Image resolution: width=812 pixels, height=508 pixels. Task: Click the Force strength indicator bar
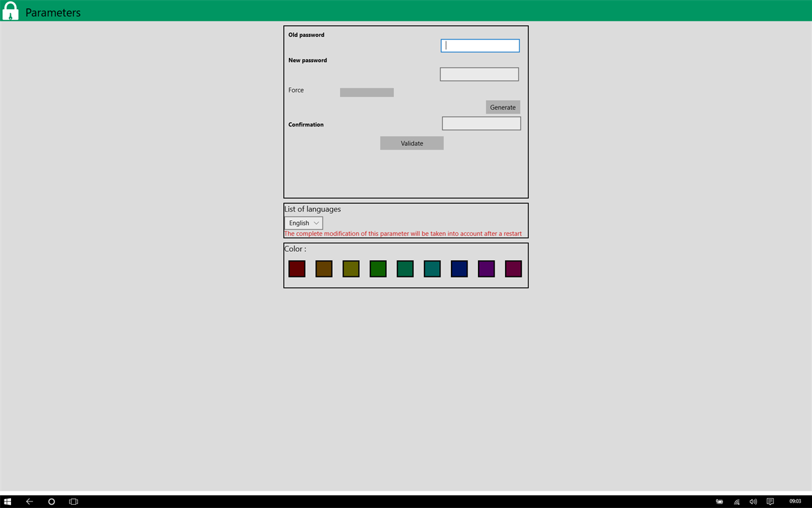[x=366, y=92]
